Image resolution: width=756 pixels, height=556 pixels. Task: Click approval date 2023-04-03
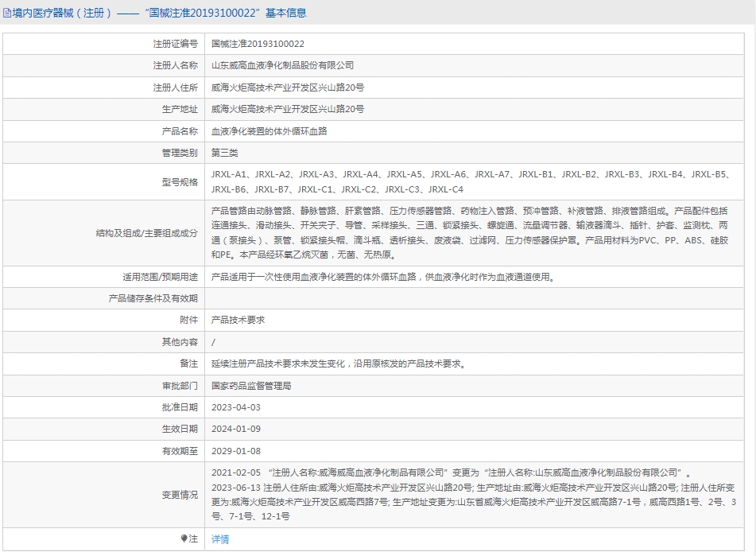[x=236, y=407]
